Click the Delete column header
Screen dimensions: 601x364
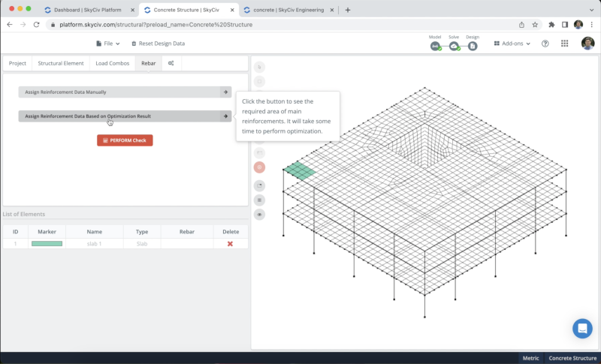[231, 232]
